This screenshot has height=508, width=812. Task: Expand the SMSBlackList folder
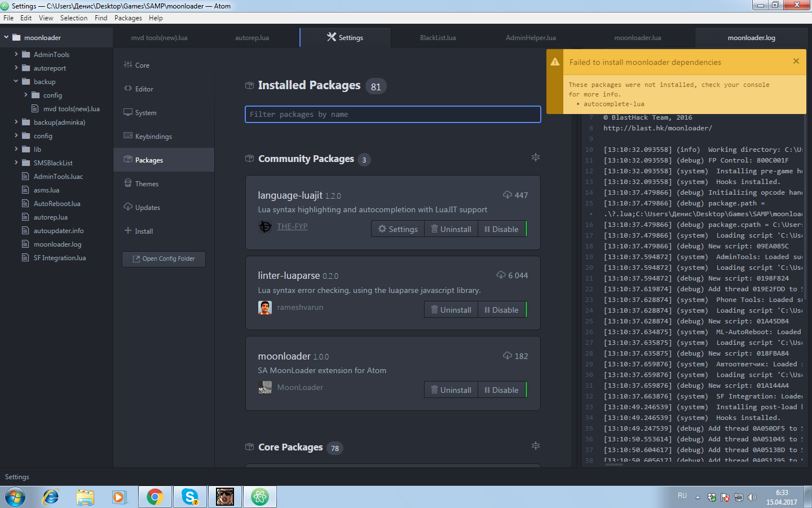[x=16, y=163]
